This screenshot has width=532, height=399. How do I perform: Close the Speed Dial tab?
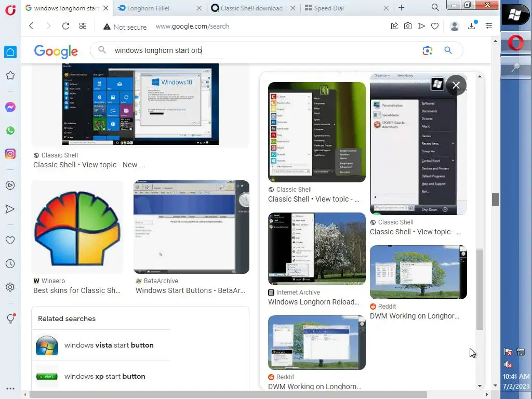click(x=386, y=8)
